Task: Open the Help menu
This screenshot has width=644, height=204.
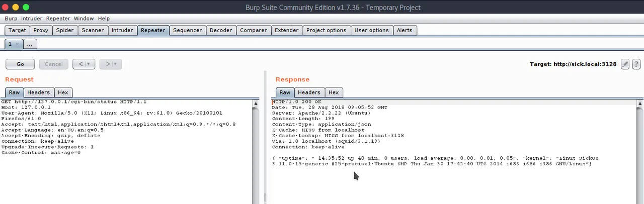Action: coord(104,19)
